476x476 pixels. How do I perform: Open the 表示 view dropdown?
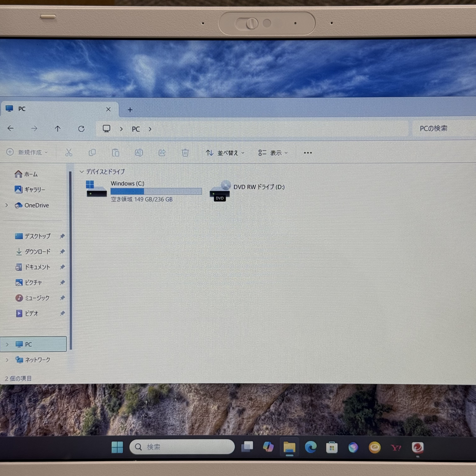point(273,153)
